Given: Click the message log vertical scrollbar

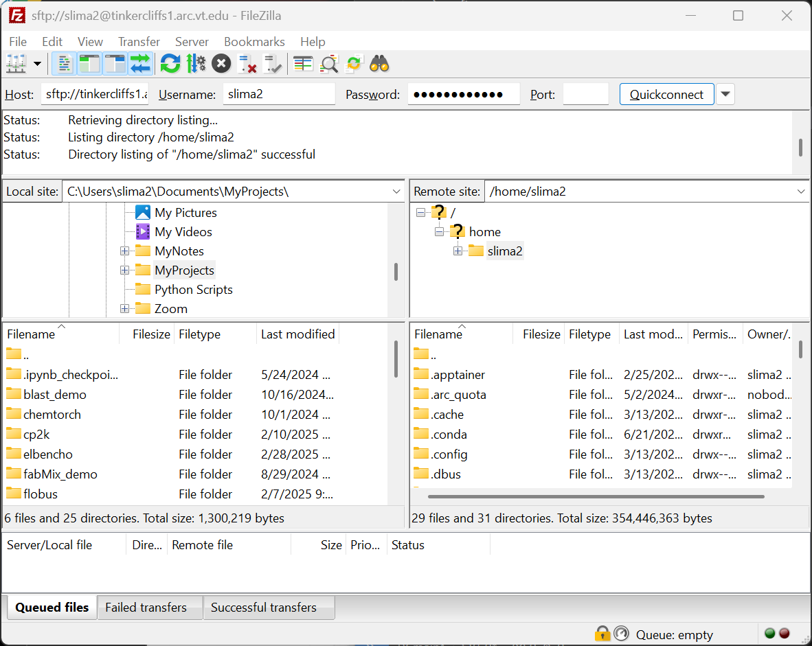Looking at the screenshot, I should point(800,148).
